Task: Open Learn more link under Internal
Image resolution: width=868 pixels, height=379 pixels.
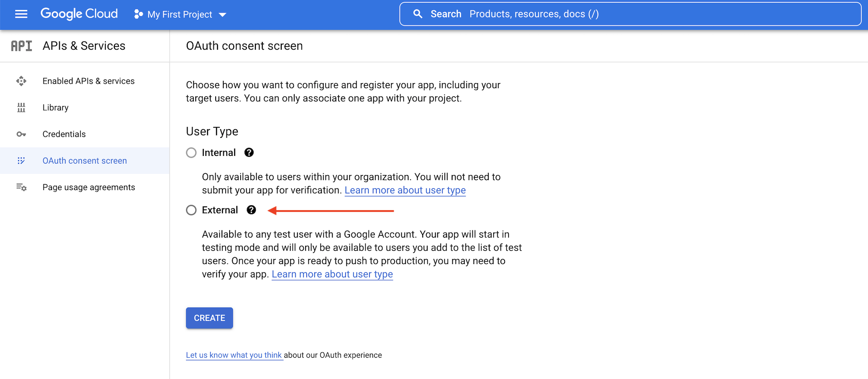Action: pyautogui.click(x=405, y=190)
